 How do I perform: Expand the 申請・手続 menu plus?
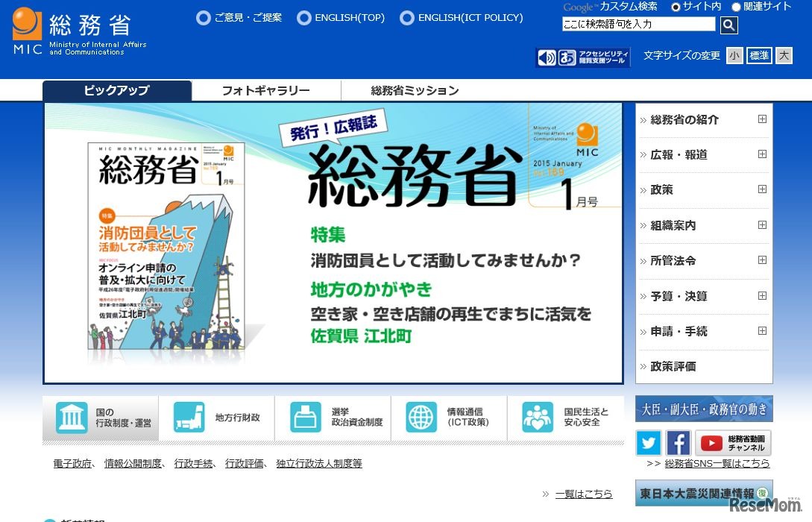click(762, 331)
